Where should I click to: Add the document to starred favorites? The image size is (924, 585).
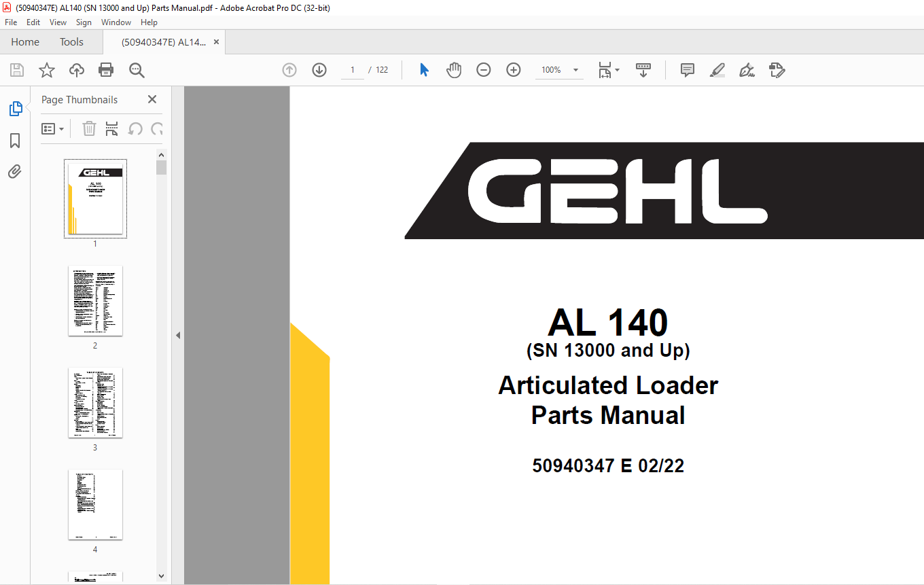(x=46, y=70)
